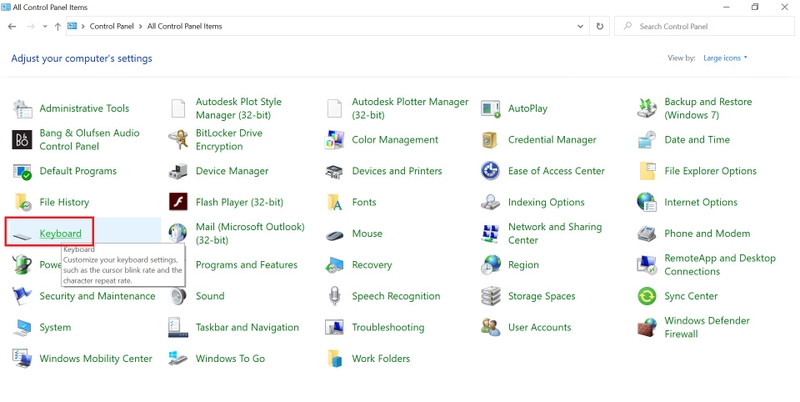This screenshot has width=800, height=402.
Task: Open the Programs and Features link
Action: [246, 265]
